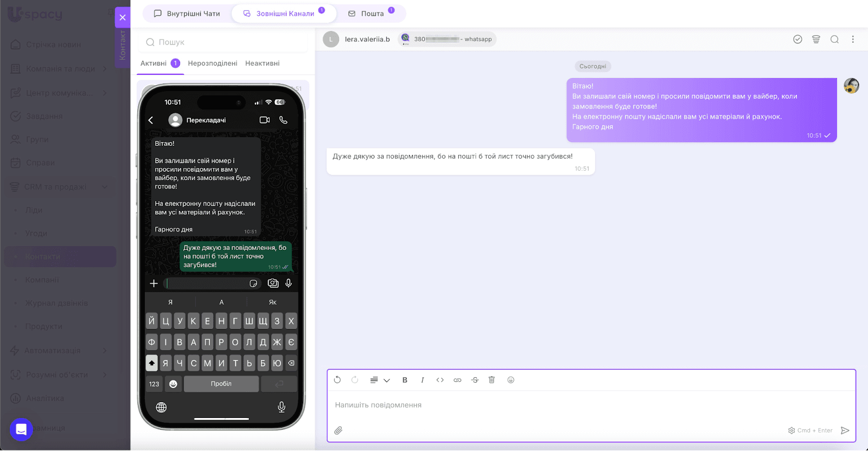868x451 pixels.
Task: Tap the Пробіл space key on the phone keyboard
Action: 221,384
